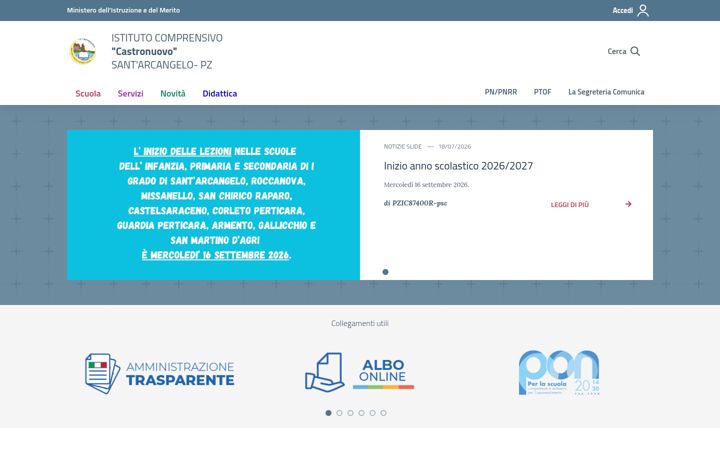Open Ministero dell'Istruzione e del Merito link
720x450 pixels.
(x=123, y=10)
